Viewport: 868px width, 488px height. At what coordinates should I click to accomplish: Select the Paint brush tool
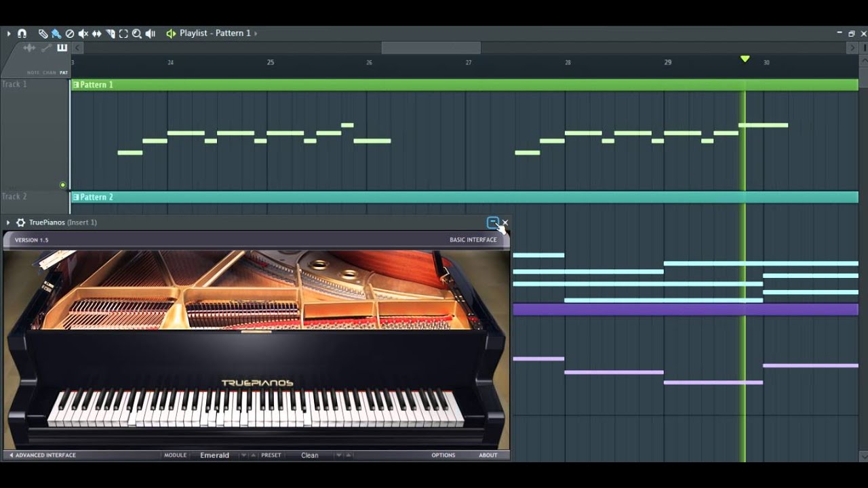(x=56, y=33)
